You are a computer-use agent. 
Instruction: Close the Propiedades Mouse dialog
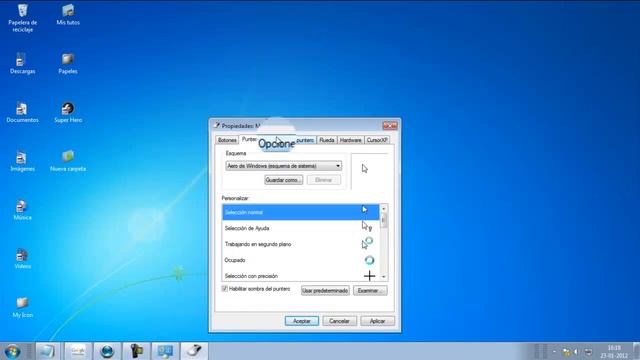coord(390,126)
